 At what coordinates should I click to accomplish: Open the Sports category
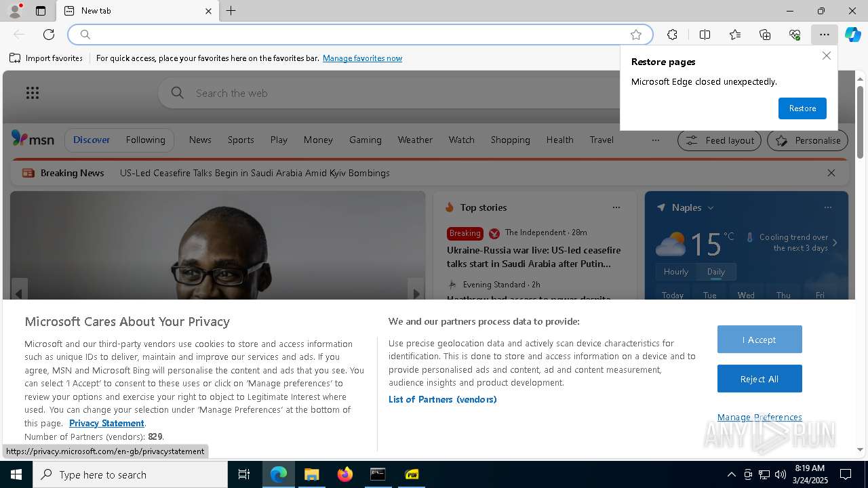(x=241, y=140)
